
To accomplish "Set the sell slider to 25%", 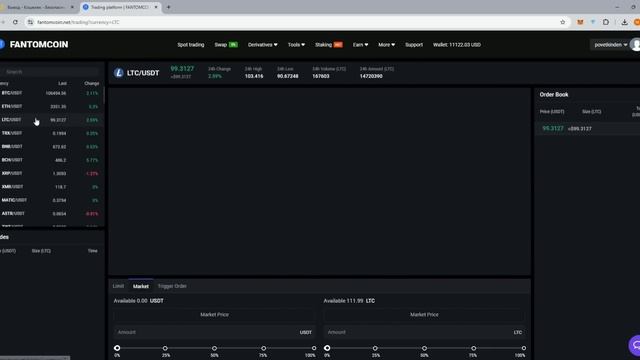I will [375, 348].
